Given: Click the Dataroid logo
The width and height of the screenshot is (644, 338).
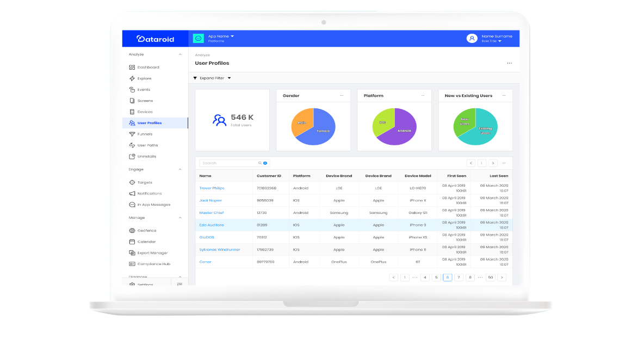Looking at the screenshot, I should (155, 39).
